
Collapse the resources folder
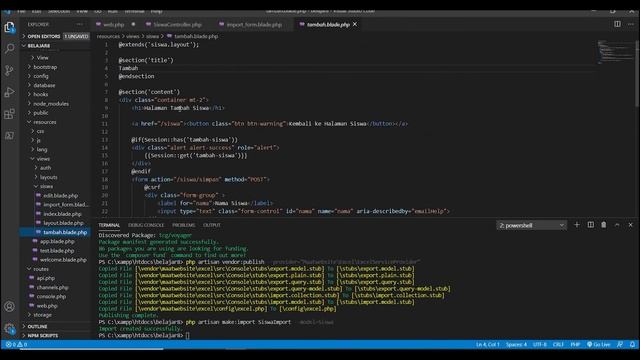click(45, 122)
